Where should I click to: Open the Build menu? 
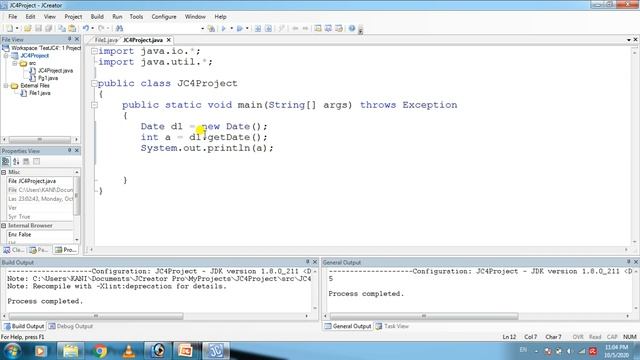click(x=97, y=17)
